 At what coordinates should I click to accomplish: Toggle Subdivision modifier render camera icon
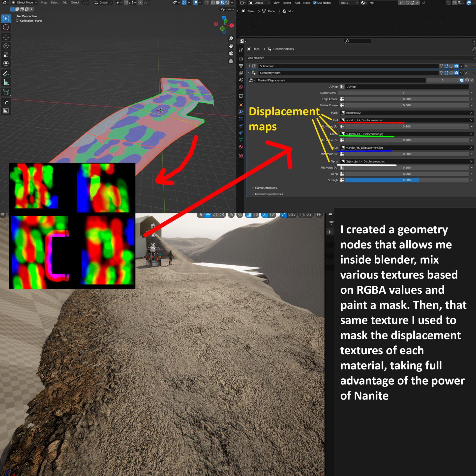456,66
